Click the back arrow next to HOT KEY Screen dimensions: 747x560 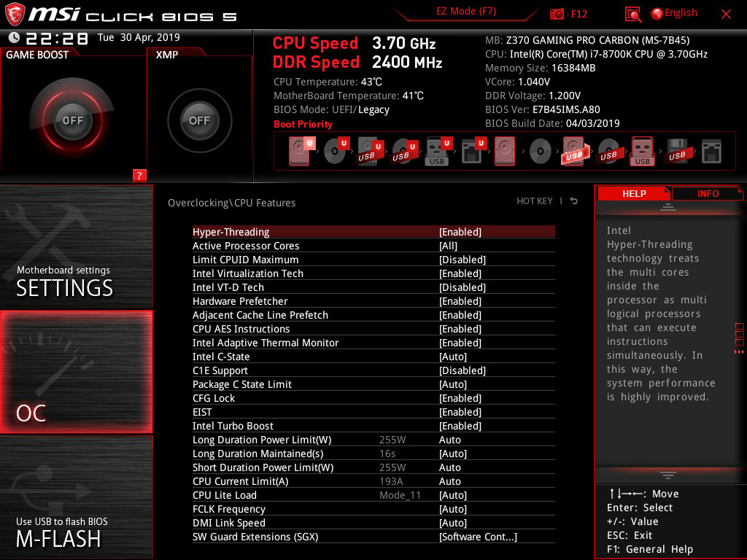[x=574, y=201]
